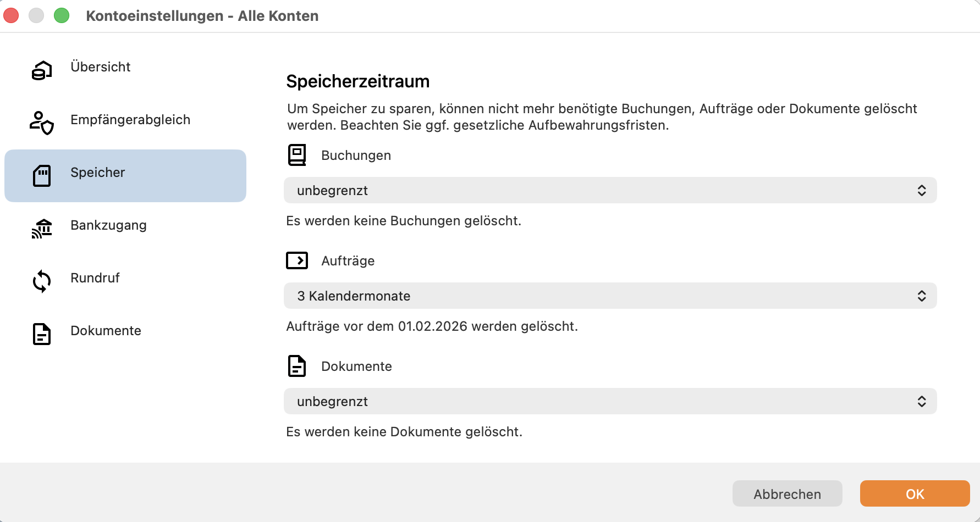Click the yellow minimize window button
This screenshot has width=980, height=522.
pos(36,15)
